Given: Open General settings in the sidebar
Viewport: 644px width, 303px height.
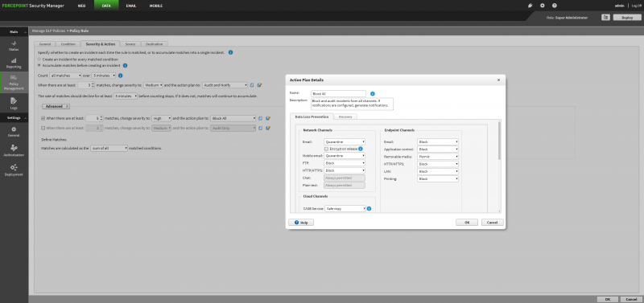Looking at the screenshot, I should tap(14, 131).
